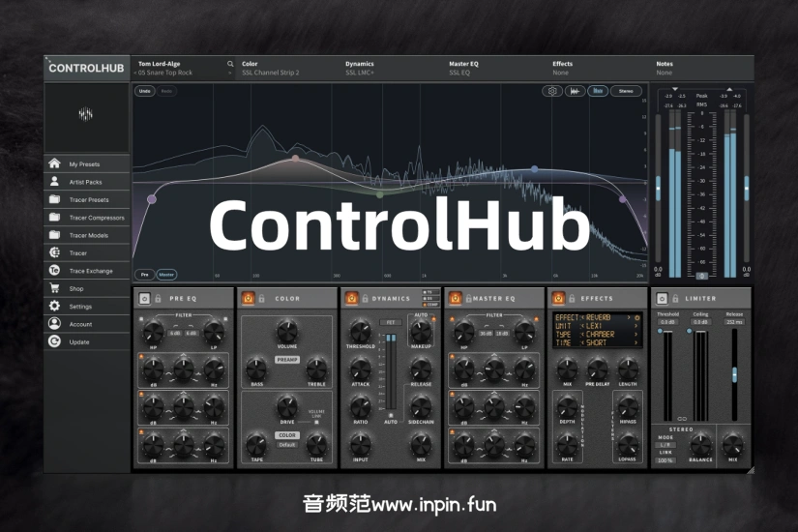Image resolution: width=798 pixels, height=532 pixels.
Task: Open analyzer settings gear icon
Action: coord(552,91)
